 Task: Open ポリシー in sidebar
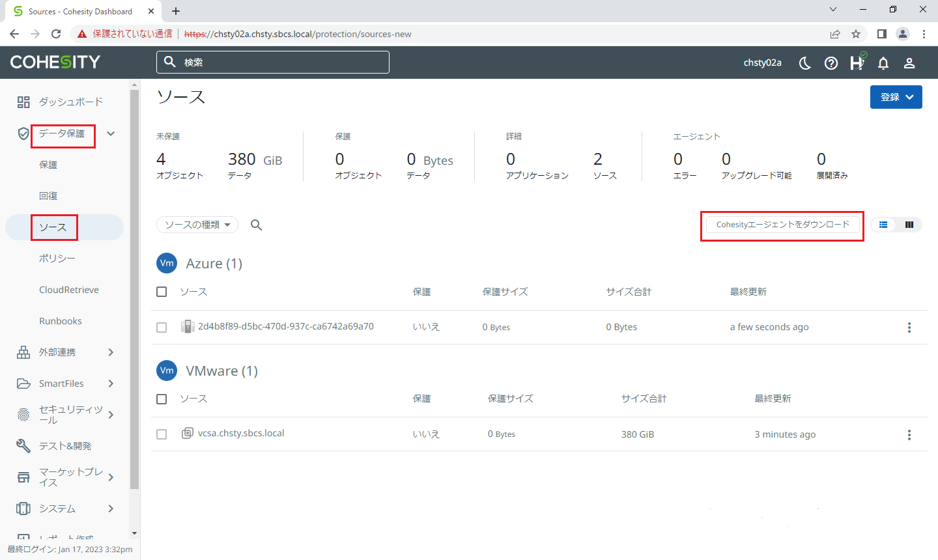pos(57,259)
